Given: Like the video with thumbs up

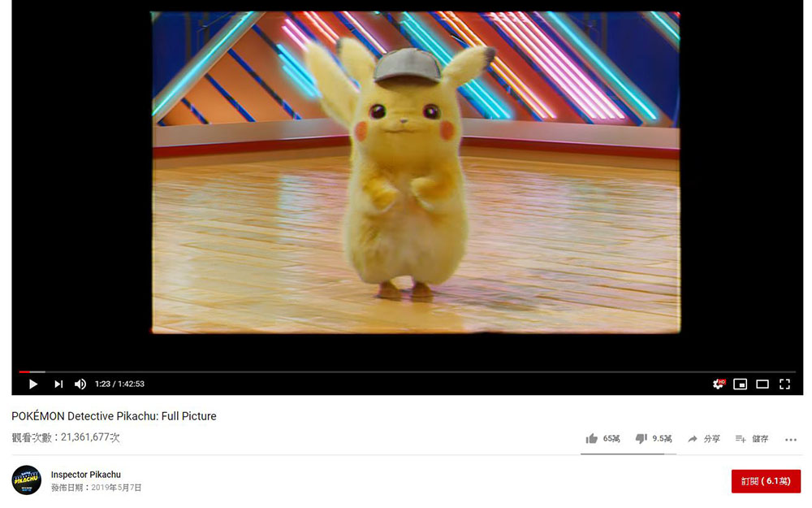Looking at the screenshot, I should 591,439.
